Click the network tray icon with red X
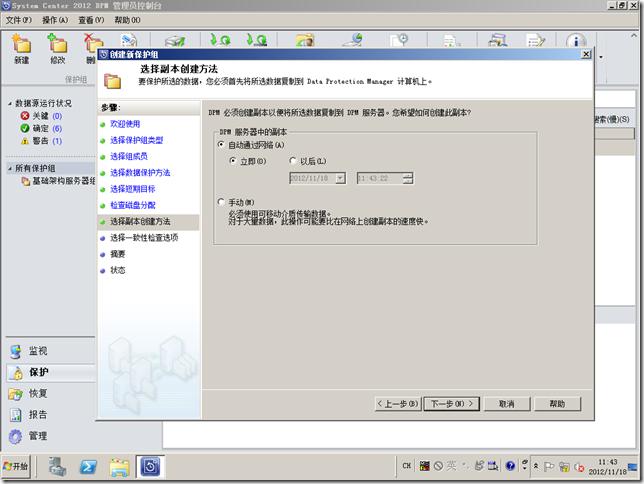 579,467
